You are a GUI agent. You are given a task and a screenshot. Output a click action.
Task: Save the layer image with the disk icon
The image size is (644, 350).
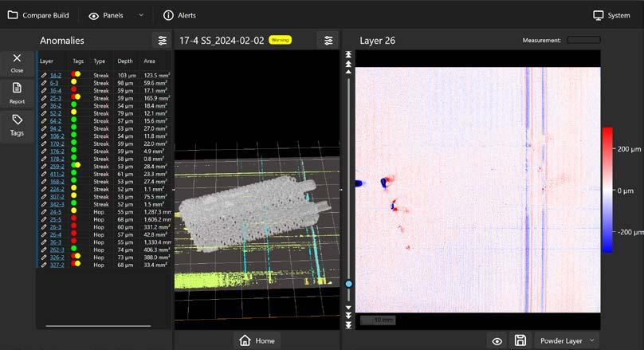[x=520, y=340]
